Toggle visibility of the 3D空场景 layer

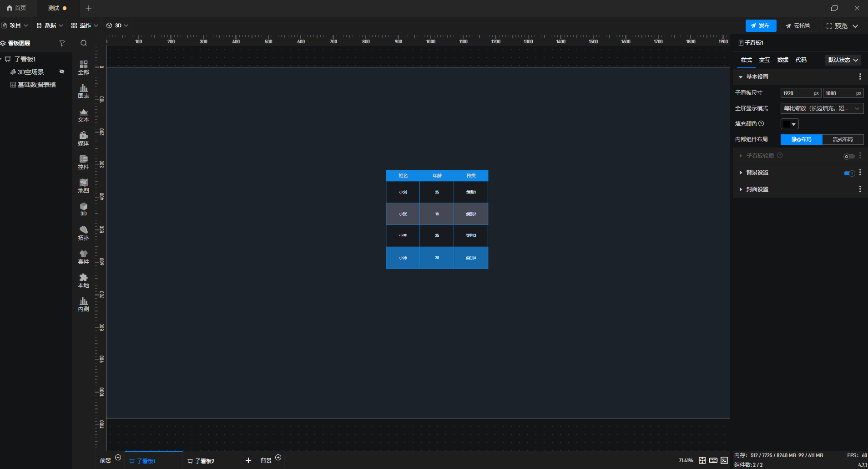[62, 72]
